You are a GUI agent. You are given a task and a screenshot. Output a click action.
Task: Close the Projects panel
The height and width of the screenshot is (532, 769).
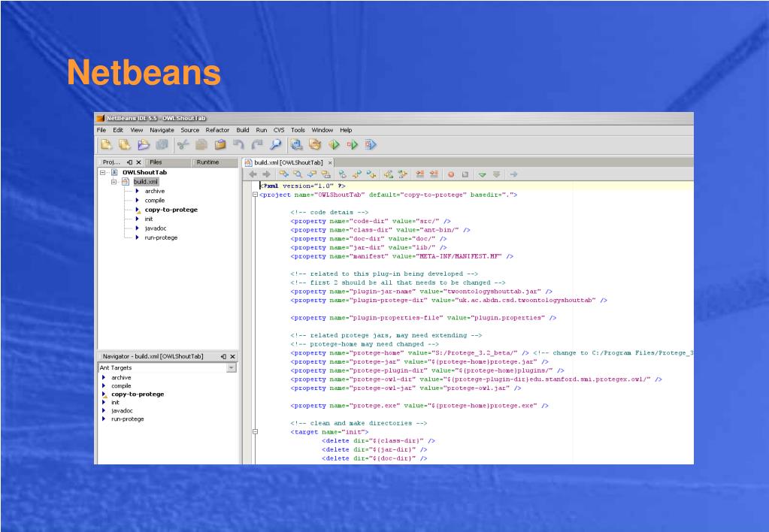tap(139, 162)
